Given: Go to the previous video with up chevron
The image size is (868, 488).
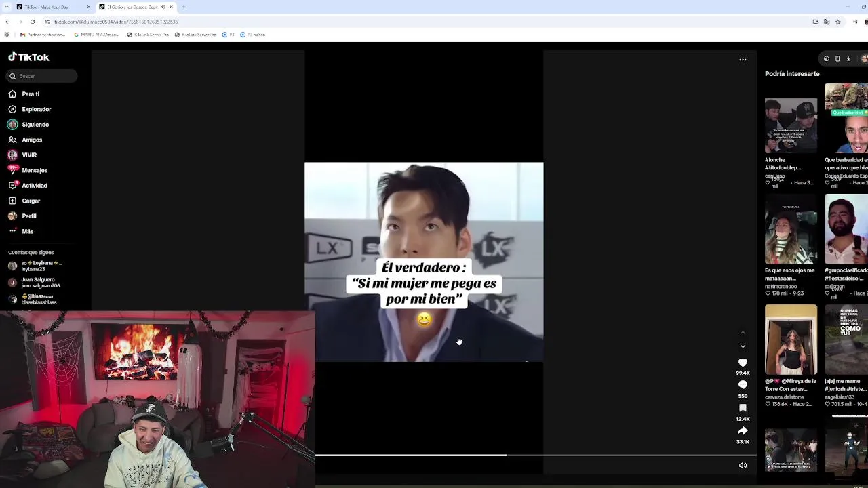Looking at the screenshot, I should pyautogui.click(x=743, y=333).
